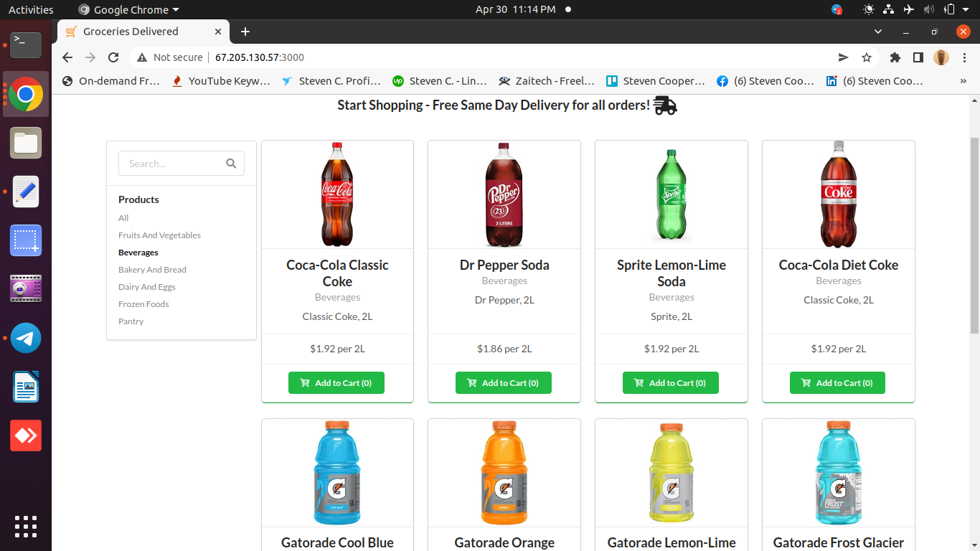Image resolution: width=980 pixels, height=551 pixels.
Task: Open Facebook (6) Steven Coo... bookmark
Action: [x=765, y=81]
